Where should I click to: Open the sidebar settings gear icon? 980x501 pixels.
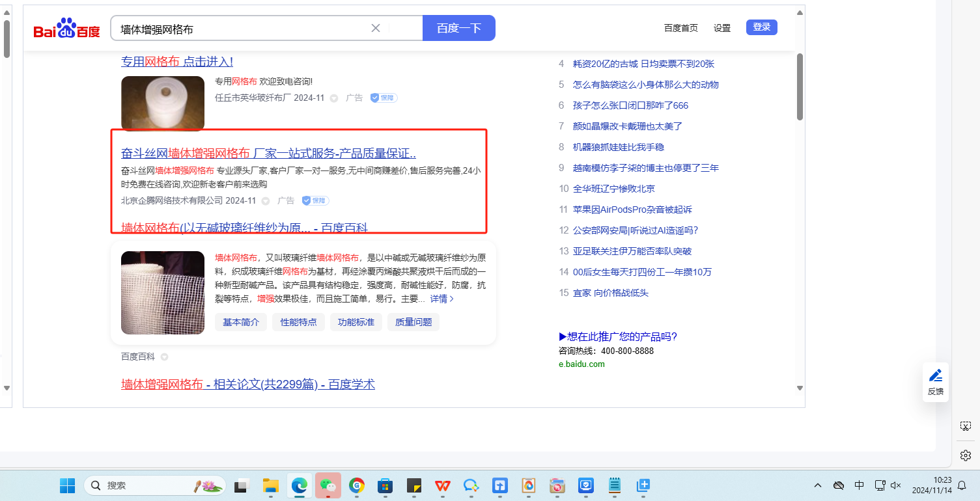966,455
